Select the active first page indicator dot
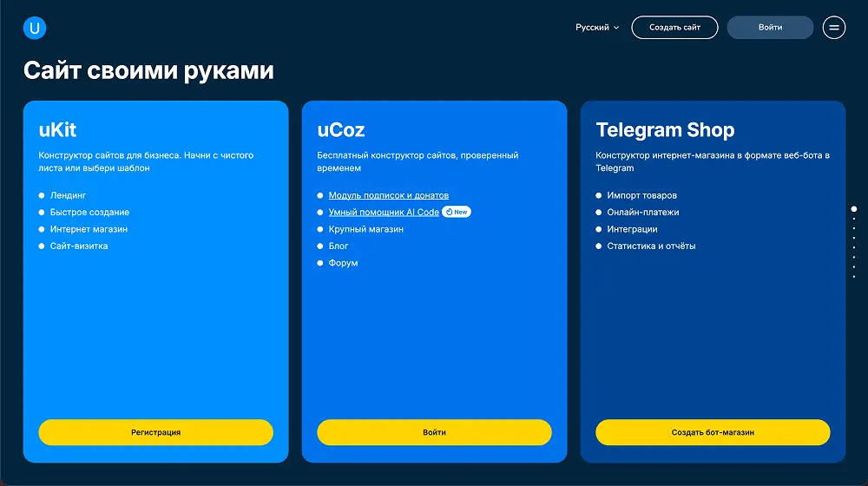This screenshot has width=868, height=486. click(853, 209)
